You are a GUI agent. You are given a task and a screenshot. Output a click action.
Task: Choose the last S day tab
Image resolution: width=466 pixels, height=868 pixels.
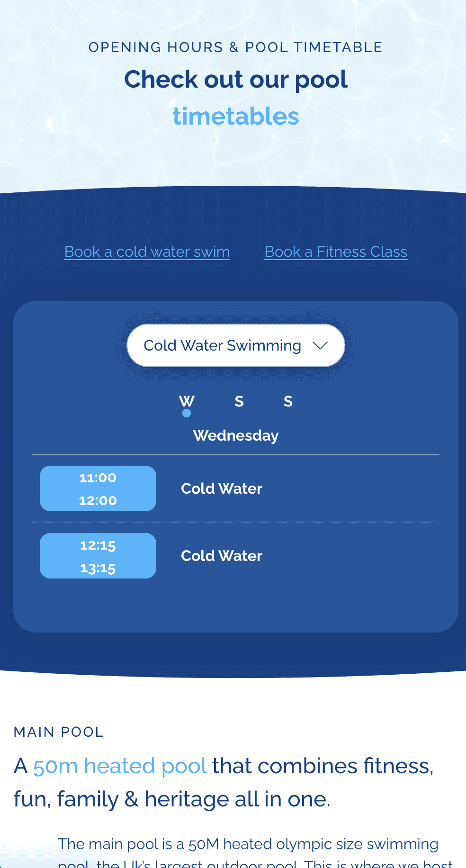coord(288,401)
